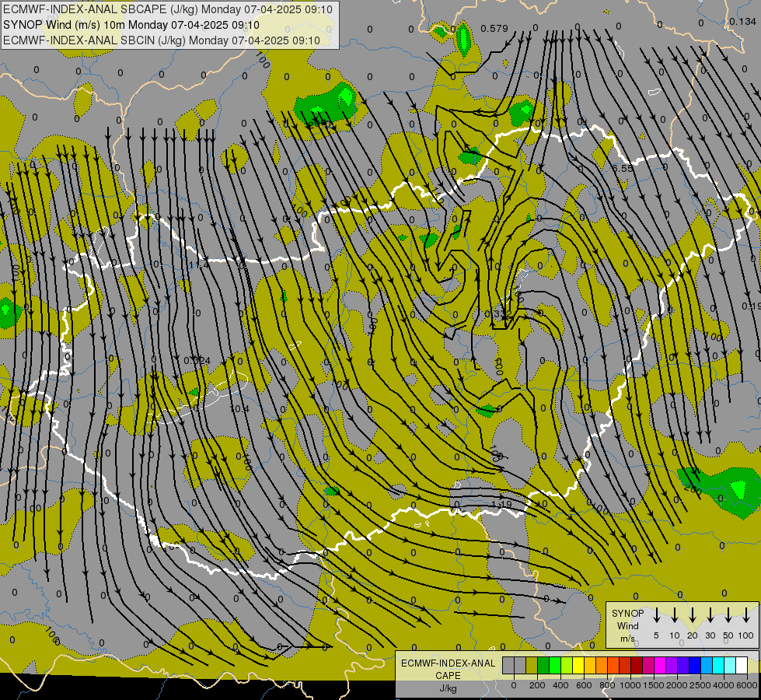Click the SBCIN title line in the header box
The height and width of the screenshot is (700, 761).
click(x=162, y=40)
